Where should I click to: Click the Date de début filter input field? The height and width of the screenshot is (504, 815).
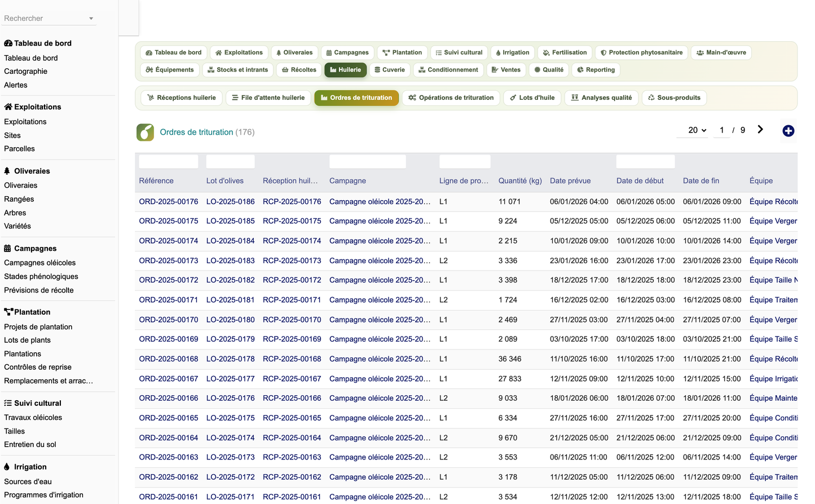646,162
